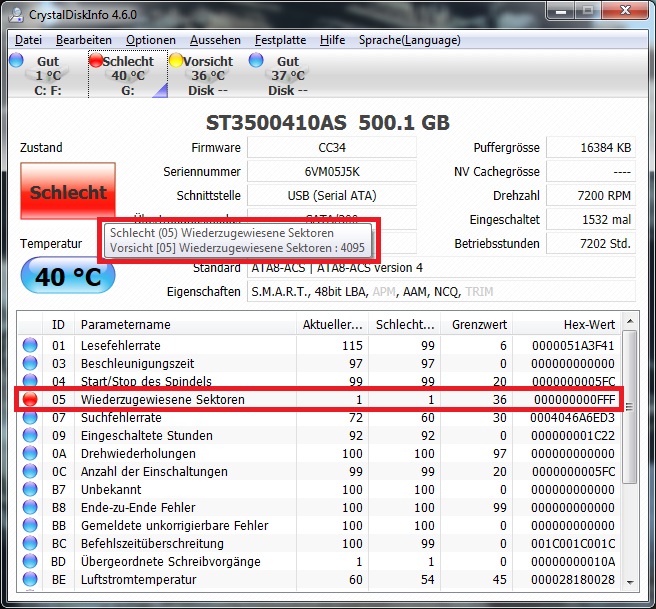Screen dimensions: 656x609
Task: Click the ST3500410AS 500.1 GB model title
Action: point(328,123)
